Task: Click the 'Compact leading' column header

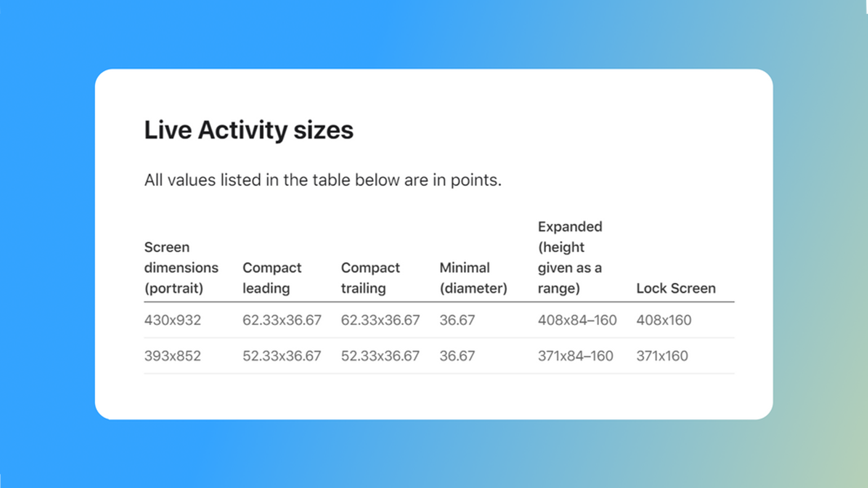Action: [x=272, y=278]
